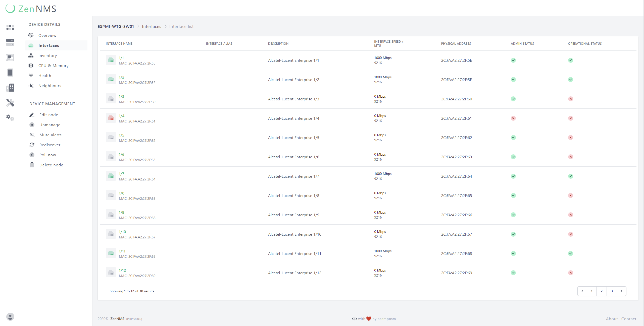
Task: Click the fingerprint icon beside Overview
Action: click(31, 35)
